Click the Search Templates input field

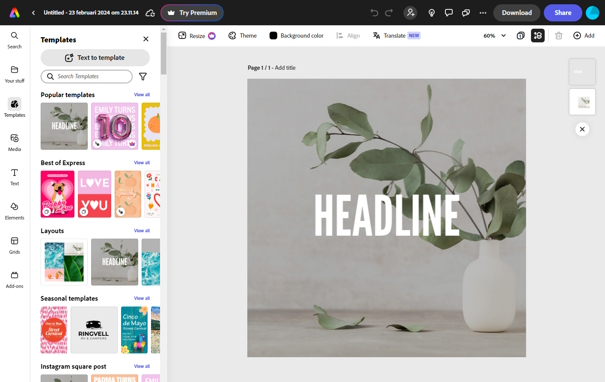(86, 76)
